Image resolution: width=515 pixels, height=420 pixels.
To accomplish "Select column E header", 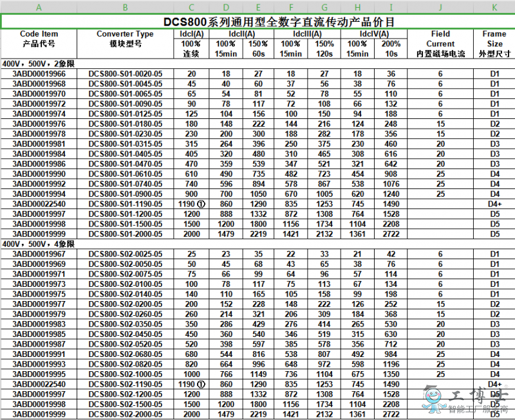I will pos(258,7).
